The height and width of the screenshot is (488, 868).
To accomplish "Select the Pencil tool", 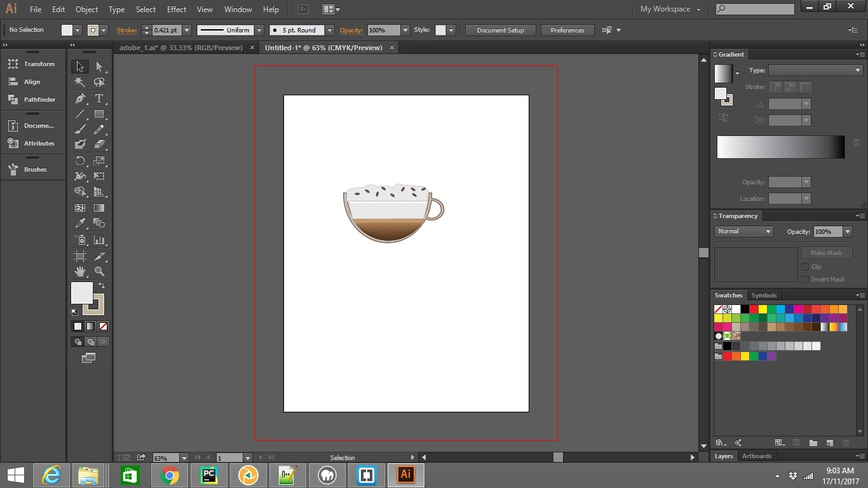I will tap(99, 130).
